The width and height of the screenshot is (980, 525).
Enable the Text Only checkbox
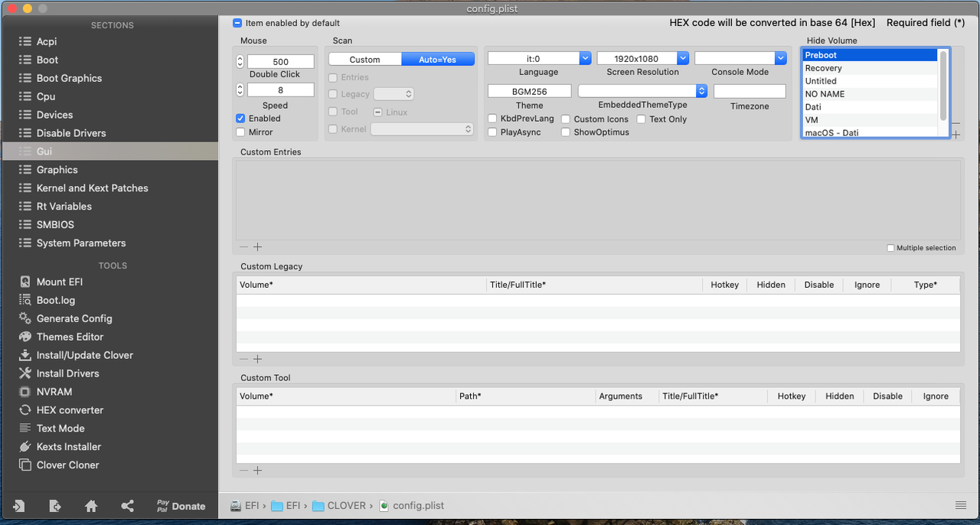pos(642,119)
